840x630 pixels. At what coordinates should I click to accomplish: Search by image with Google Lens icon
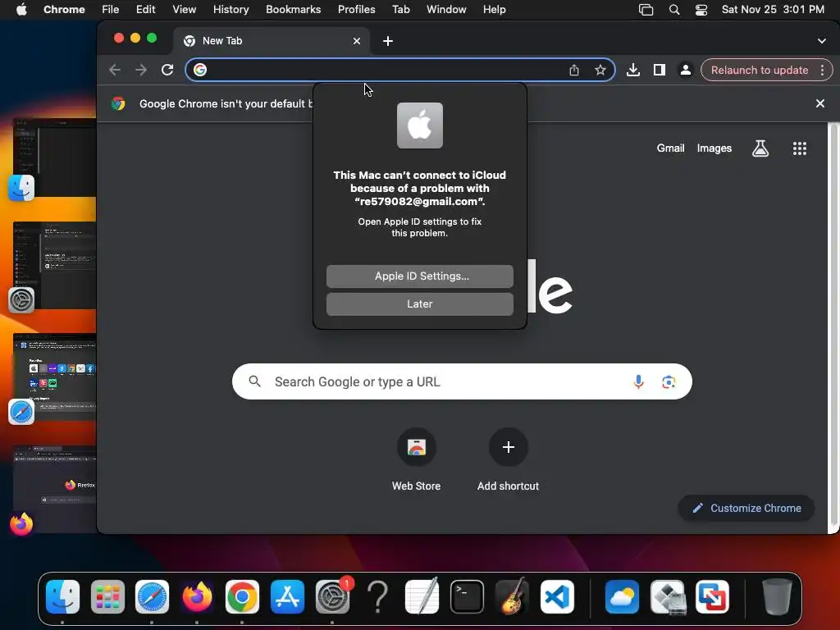(668, 382)
